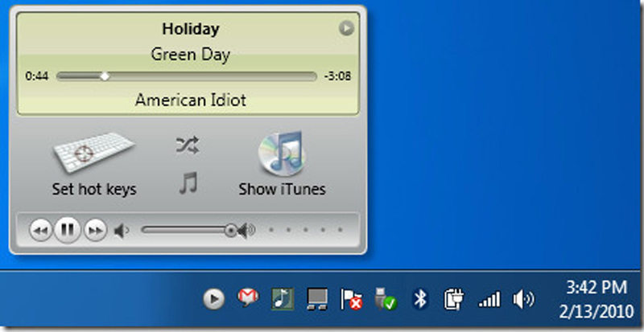Click the last rating dot
This screenshot has width=644, height=332.
coord(340,230)
